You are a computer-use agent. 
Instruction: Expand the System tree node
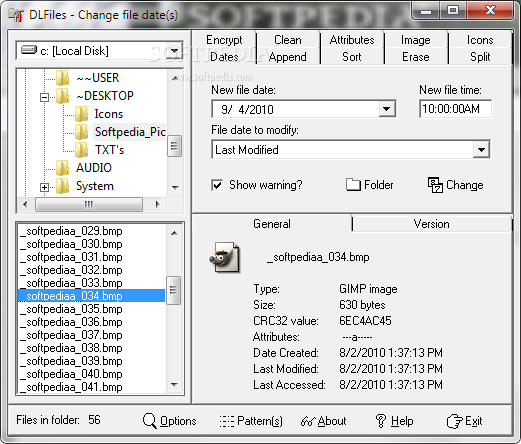click(44, 187)
